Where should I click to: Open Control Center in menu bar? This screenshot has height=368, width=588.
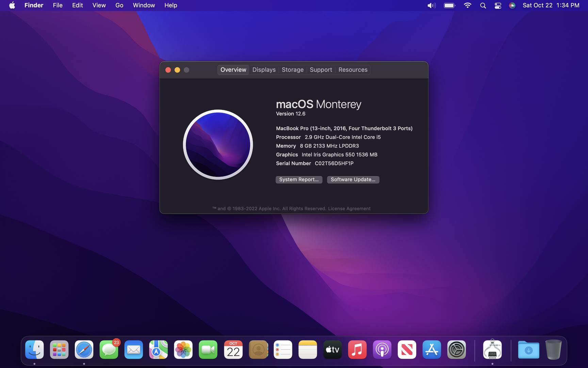pyautogui.click(x=497, y=5)
